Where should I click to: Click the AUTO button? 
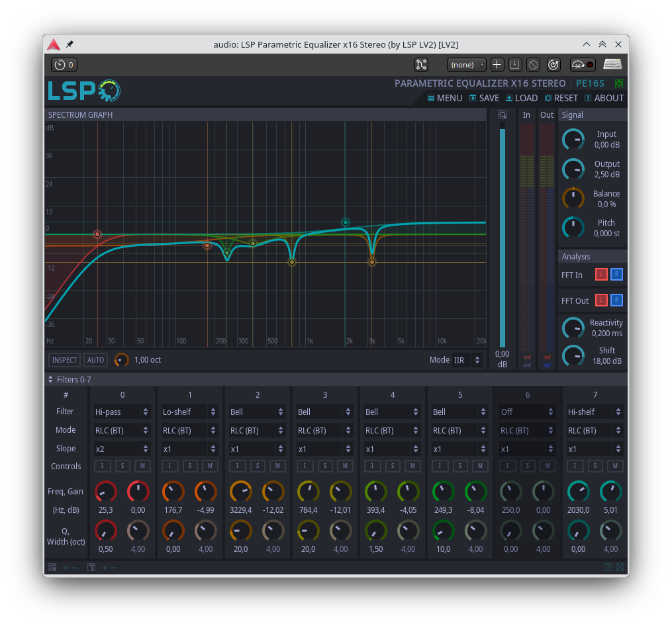coord(96,360)
